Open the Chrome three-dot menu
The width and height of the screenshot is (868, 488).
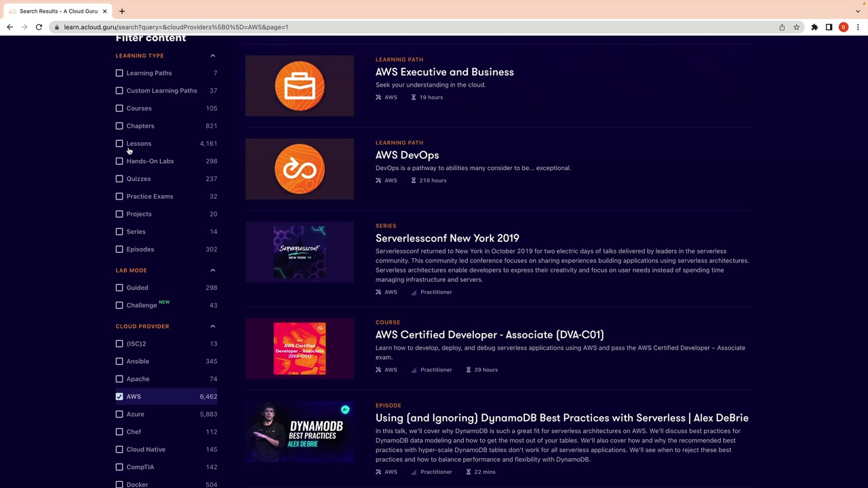858,27
